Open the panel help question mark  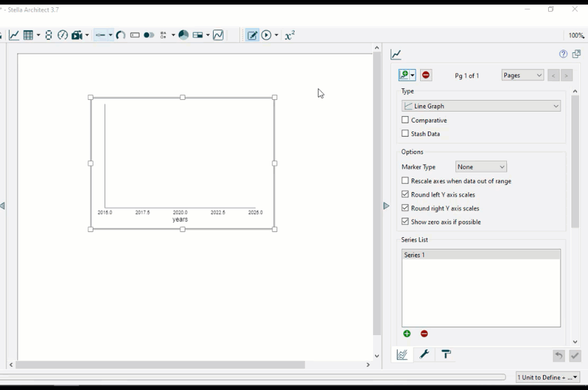point(563,54)
